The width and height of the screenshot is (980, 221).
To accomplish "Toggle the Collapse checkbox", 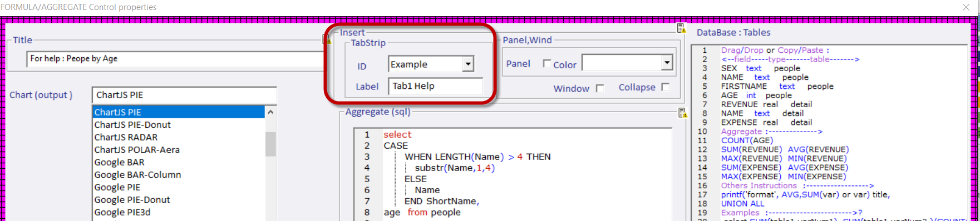I will click(666, 87).
